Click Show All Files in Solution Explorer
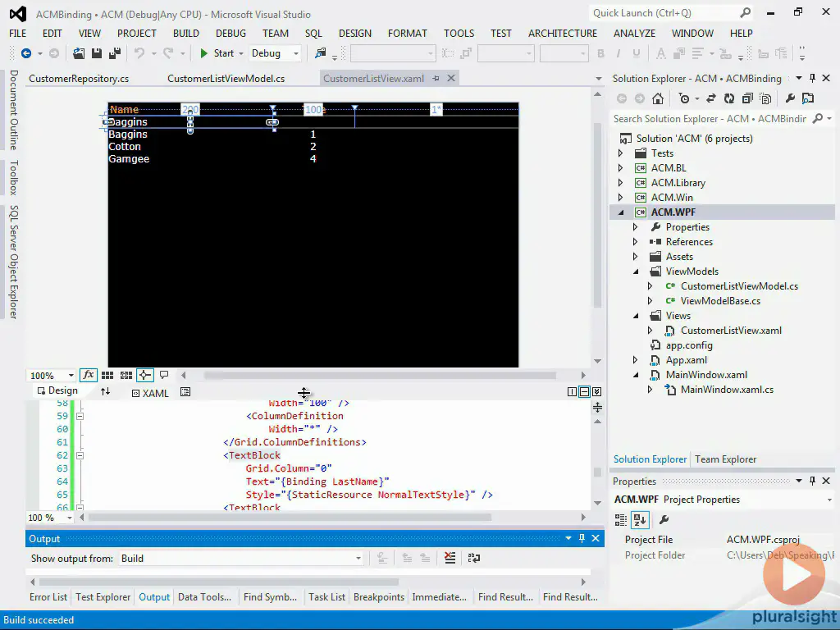Viewport: 840px width, 630px height. pyautogui.click(x=765, y=98)
